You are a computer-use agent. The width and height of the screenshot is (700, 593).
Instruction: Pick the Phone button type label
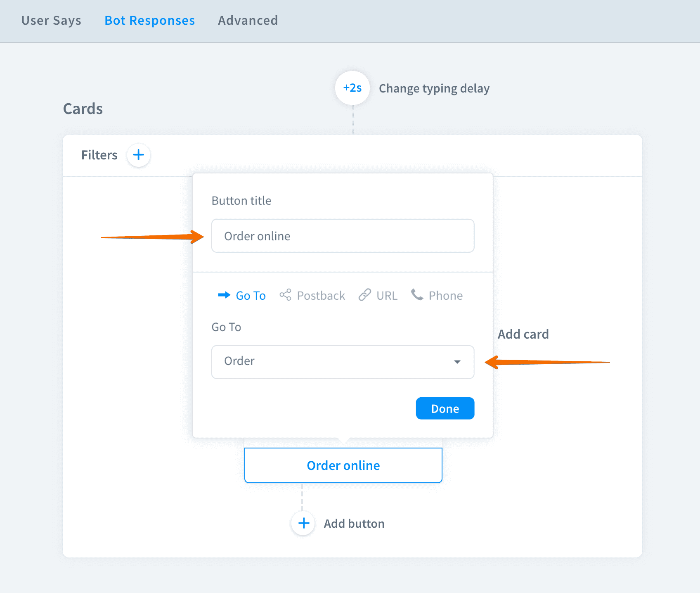[x=445, y=296]
